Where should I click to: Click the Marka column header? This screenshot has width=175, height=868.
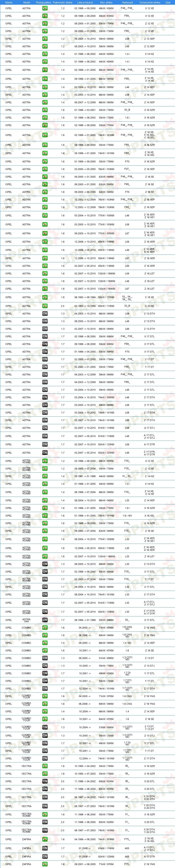(x=9, y=2)
